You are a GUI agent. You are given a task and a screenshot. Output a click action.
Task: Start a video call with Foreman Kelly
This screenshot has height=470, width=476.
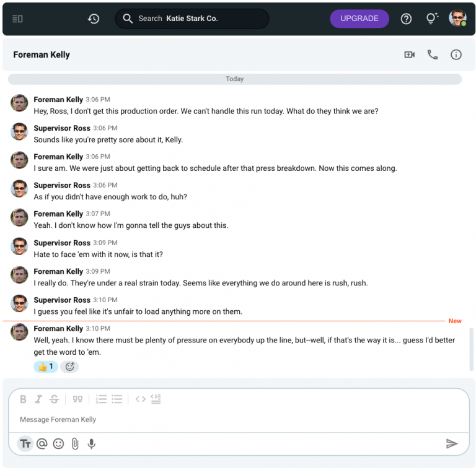409,54
